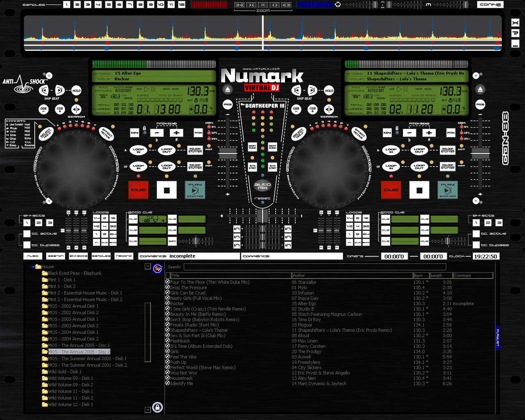
Task: Skip beat backward on left deck
Action: pos(43,91)
